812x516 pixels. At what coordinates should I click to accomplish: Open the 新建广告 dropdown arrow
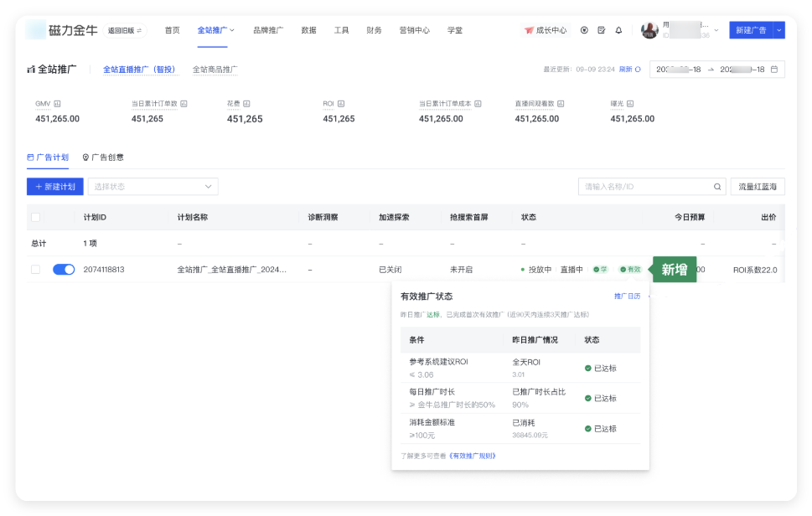tap(778, 30)
